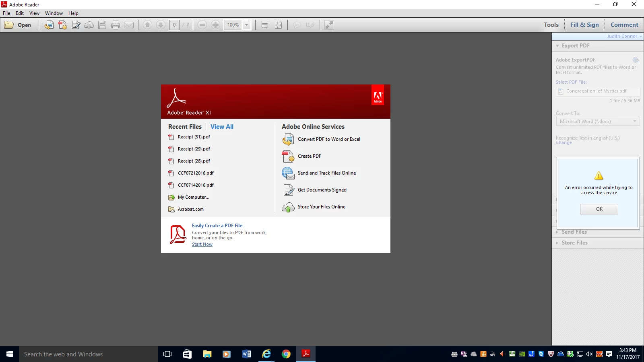Open the Judith Connor account dropdown
The height and width of the screenshot is (362, 644).
pyautogui.click(x=624, y=36)
